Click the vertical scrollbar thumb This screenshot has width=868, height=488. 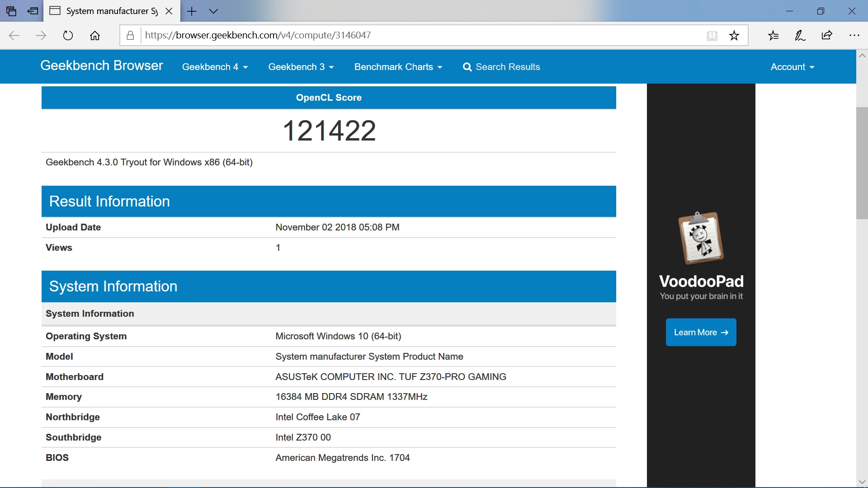coord(862,163)
